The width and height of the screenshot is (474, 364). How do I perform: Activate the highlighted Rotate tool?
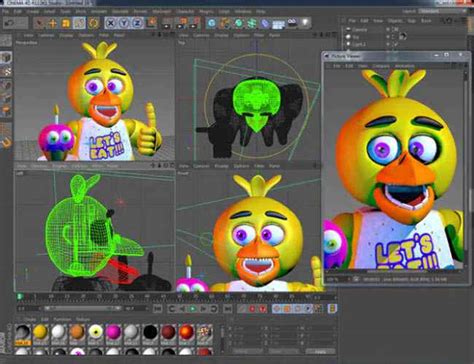pos(79,23)
